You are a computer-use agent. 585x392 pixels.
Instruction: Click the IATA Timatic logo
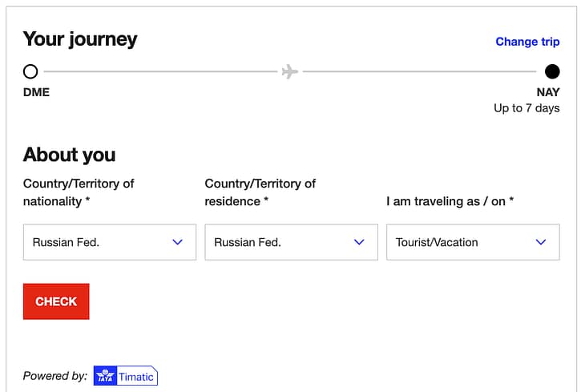point(126,376)
